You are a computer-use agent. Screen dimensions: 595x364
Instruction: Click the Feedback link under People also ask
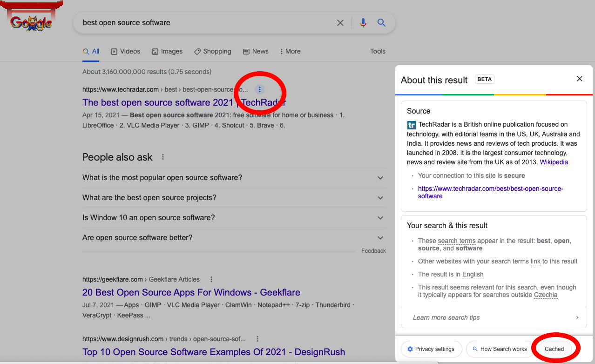coord(373,251)
